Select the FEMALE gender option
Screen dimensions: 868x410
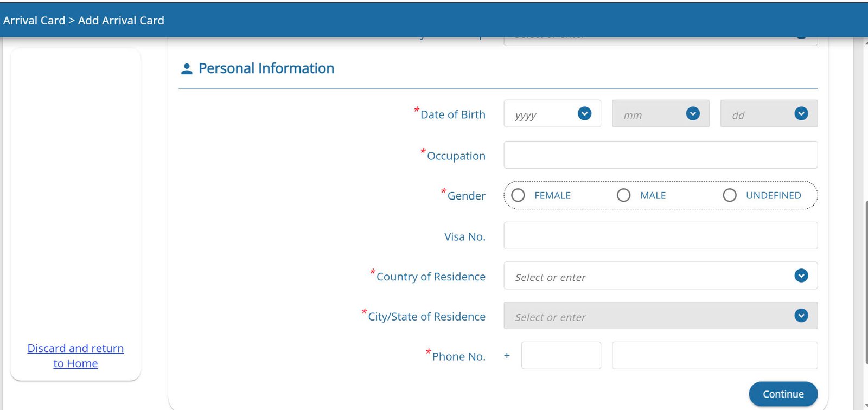coord(518,195)
